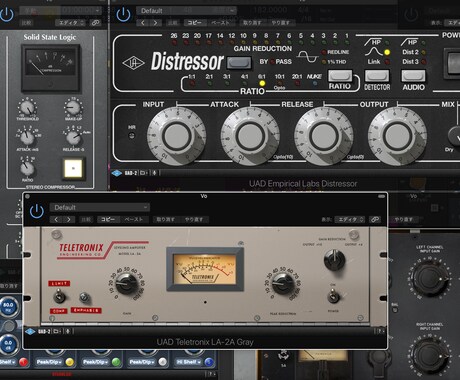This screenshot has width=460, height=380.
Task: Click the LA-2A PEAK REDUCTION knob
Action: pyautogui.click(x=283, y=283)
